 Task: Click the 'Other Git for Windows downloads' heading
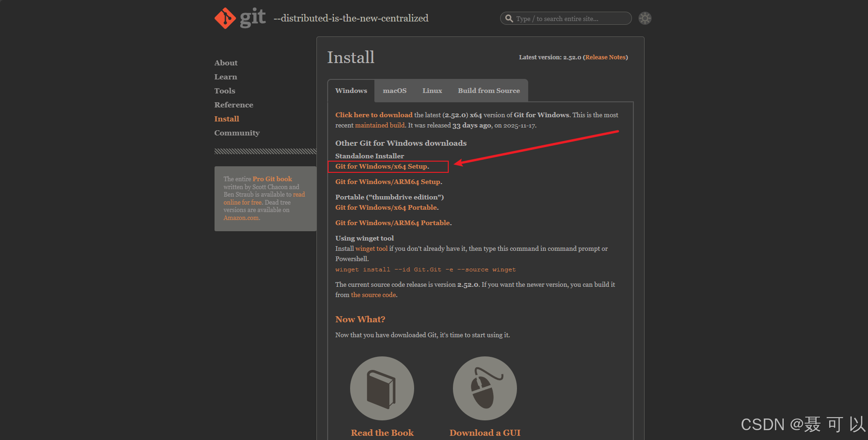click(401, 143)
